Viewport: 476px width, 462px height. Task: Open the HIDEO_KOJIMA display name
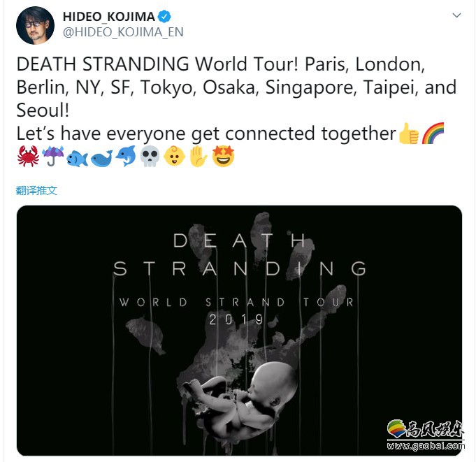(x=108, y=17)
